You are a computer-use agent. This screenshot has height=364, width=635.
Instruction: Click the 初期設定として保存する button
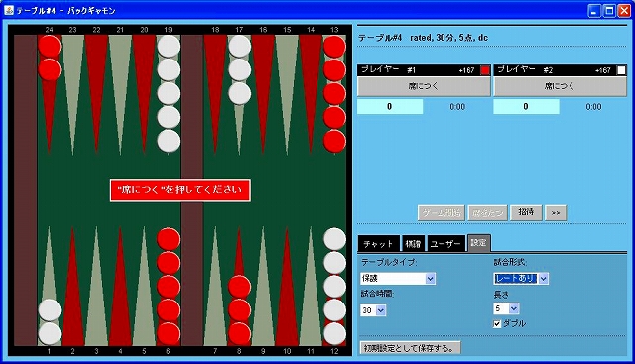tap(410, 348)
